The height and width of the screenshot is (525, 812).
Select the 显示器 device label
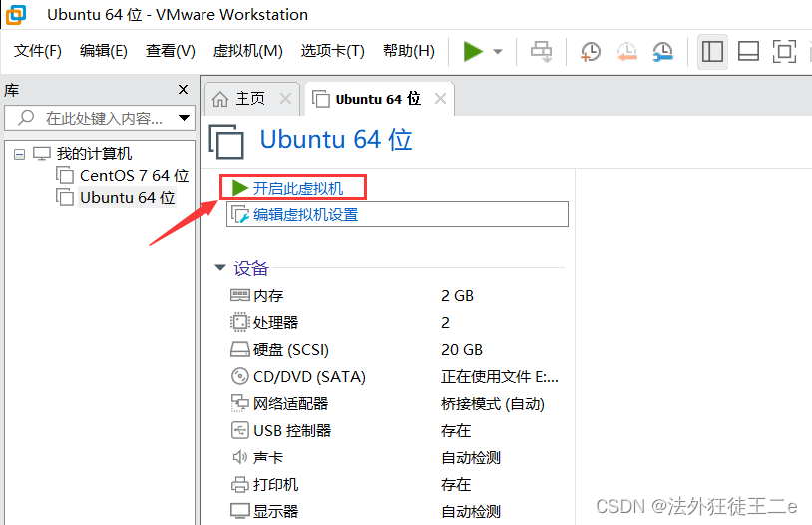[275, 511]
